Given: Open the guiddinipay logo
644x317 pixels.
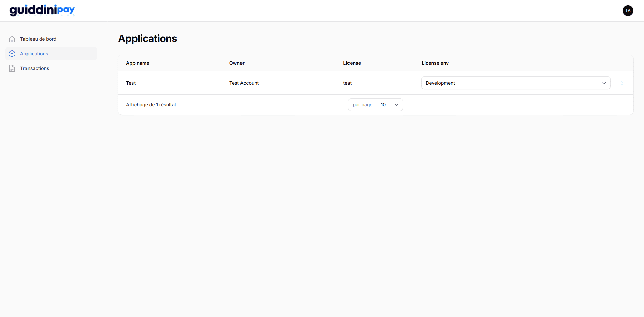Looking at the screenshot, I should [42, 10].
